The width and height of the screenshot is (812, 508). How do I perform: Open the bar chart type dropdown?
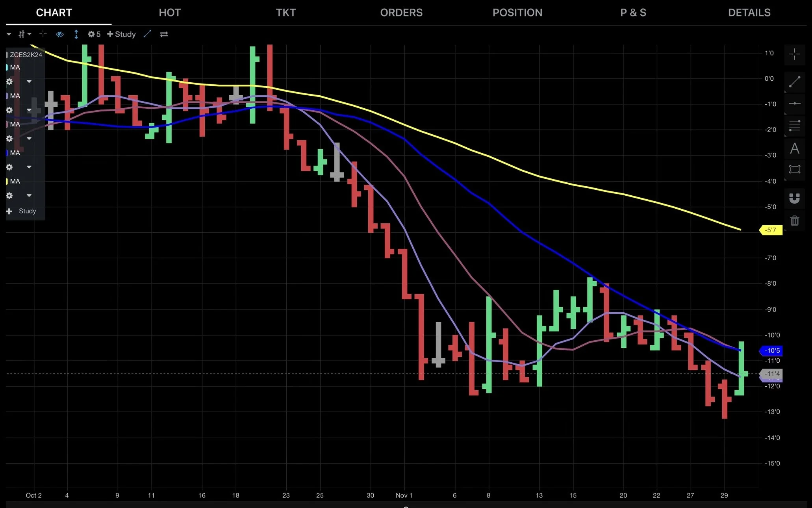[24, 34]
